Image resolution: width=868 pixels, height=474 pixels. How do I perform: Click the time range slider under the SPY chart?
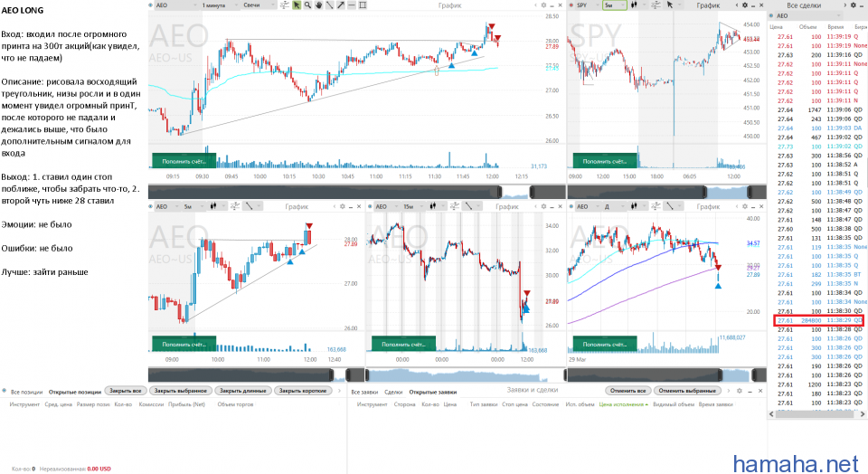tap(666, 192)
